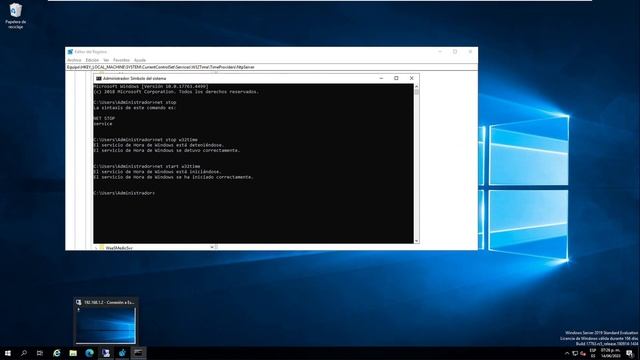Click the C:\Users\Administrador> prompt line
This screenshot has width=640, height=360.
(124, 193)
